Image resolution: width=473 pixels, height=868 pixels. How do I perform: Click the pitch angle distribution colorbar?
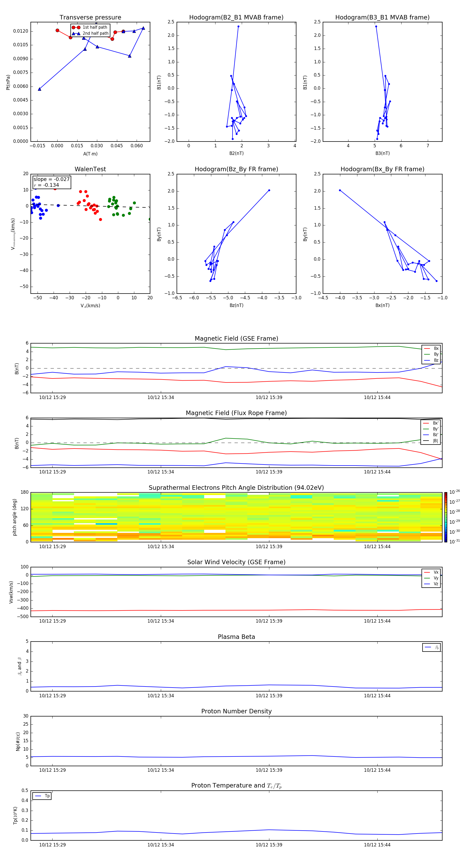pyautogui.click(x=446, y=517)
